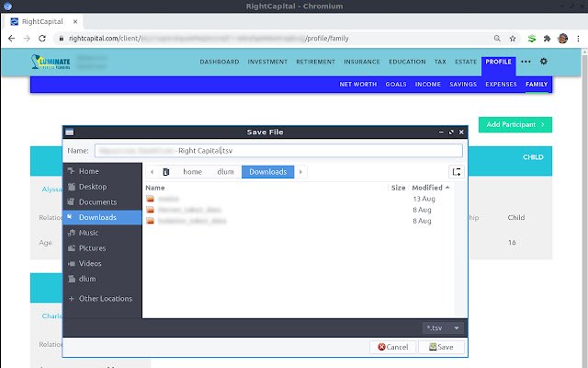The height and width of the screenshot is (368, 588).
Task: Open the settings gear in RightCapital header
Action: tap(543, 62)
